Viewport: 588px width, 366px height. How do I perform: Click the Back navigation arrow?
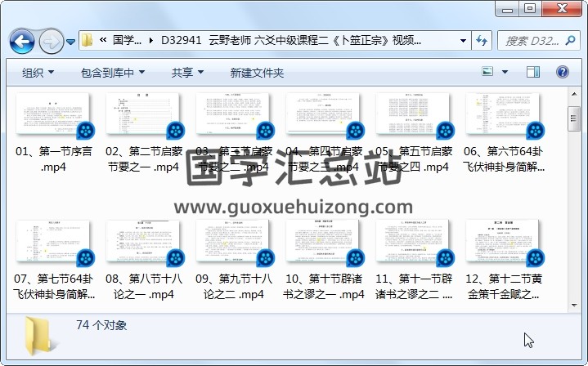coord(21,41)
